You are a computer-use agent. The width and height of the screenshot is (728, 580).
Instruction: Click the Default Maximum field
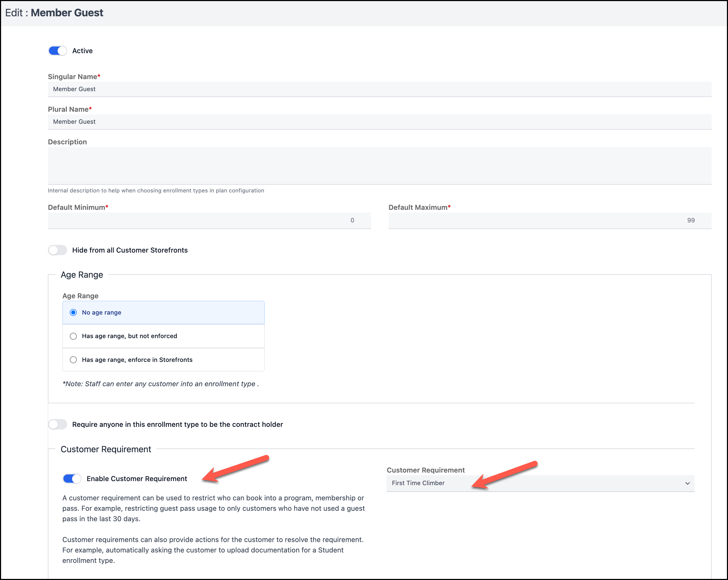pyautogui.click(x=549, y=220)
